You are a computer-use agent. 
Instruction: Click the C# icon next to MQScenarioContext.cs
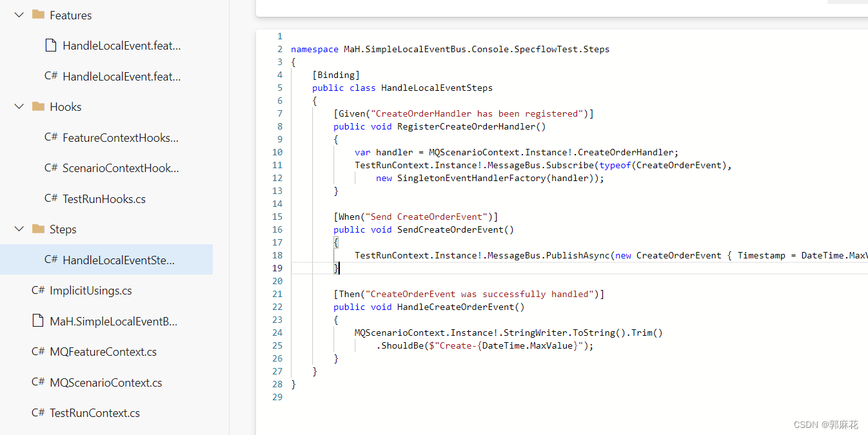pyautogui.click(x=37, y=382)
